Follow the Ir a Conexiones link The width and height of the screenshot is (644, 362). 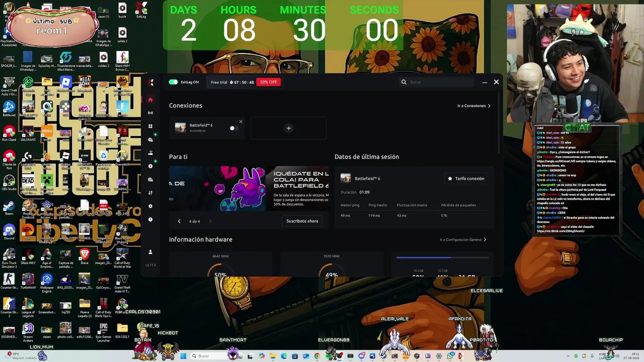tap(473, 106)
